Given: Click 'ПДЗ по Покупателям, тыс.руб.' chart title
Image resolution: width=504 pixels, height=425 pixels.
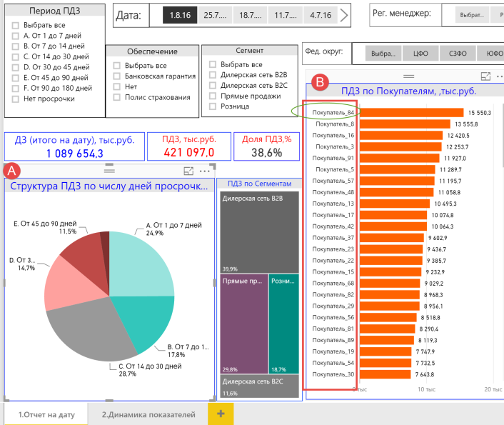Looking at the screenshot, I should click(x=408, y=91).
